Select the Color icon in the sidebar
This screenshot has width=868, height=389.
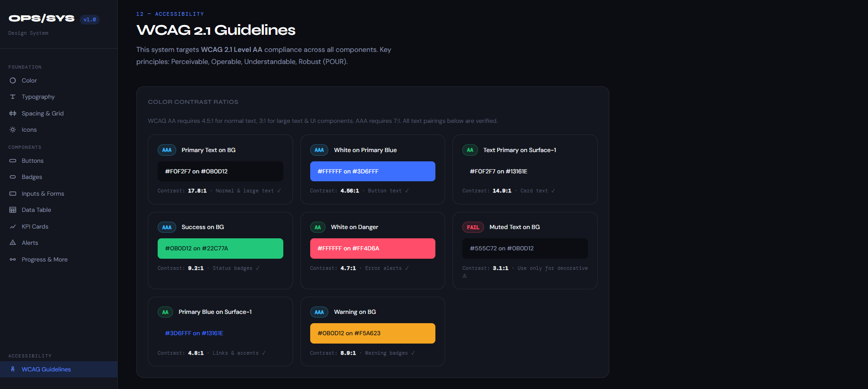tap(13, 80)
